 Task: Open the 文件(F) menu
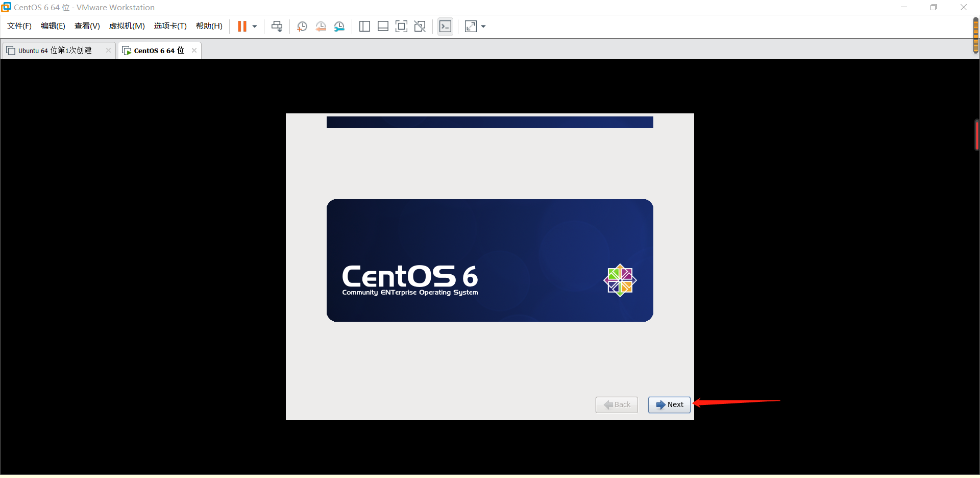19,26
